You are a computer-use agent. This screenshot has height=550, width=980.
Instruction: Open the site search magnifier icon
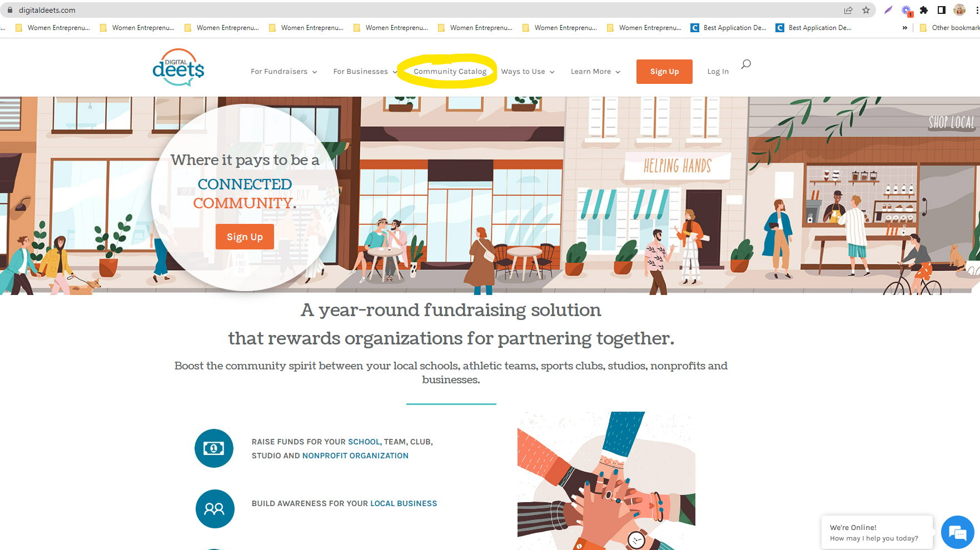point(746,64)
